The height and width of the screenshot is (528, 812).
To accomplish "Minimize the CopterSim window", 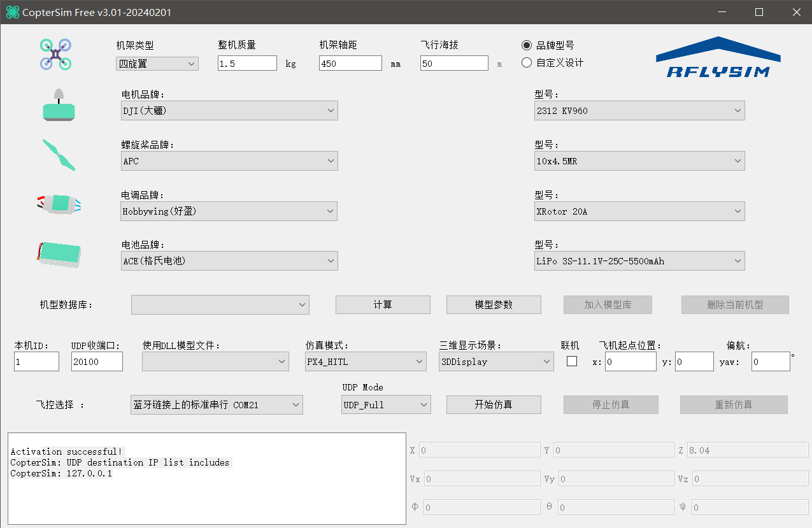I will [722, 12].
